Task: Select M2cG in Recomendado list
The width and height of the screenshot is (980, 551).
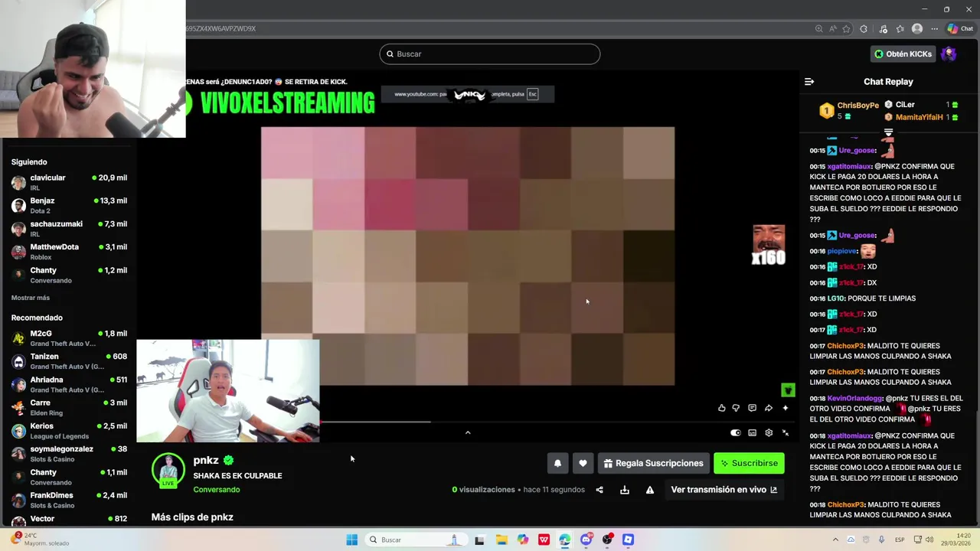Action: 69,337
